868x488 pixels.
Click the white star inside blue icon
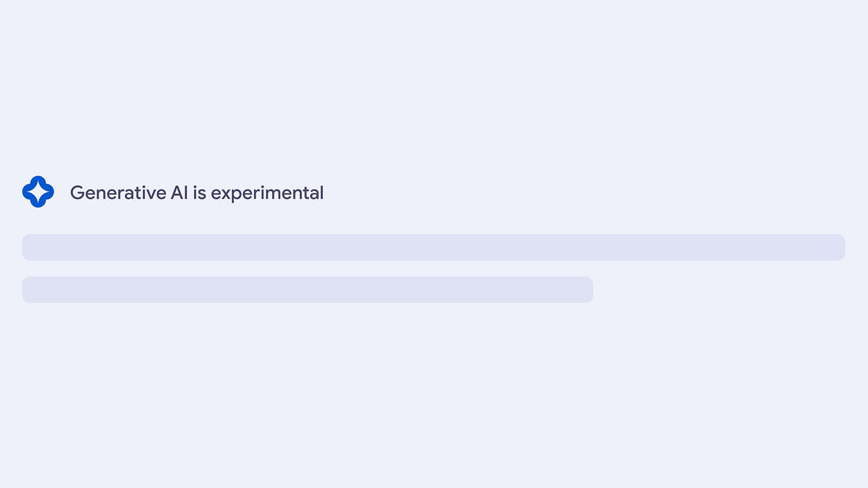pyautogui.click(x=38, y=191)
